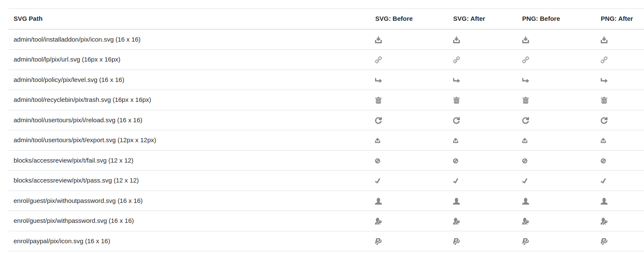Select the SVG: Before column header
The image size is (644, 253).
(x=394, y=19)
